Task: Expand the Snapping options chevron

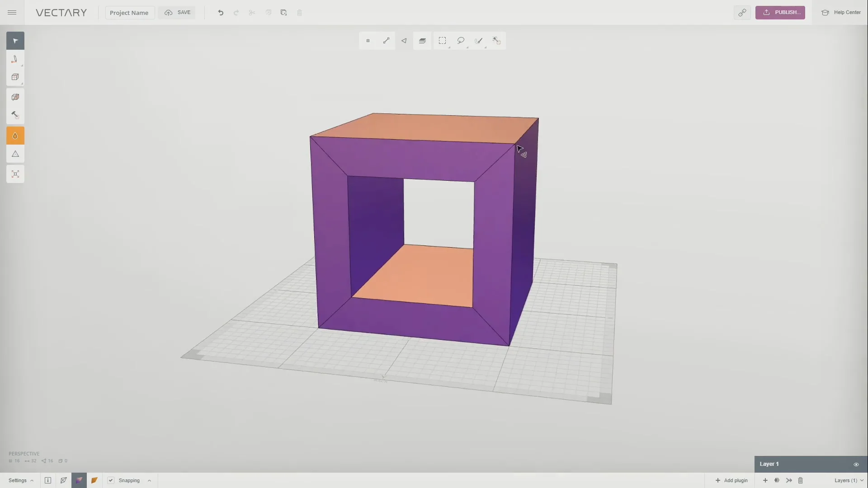Action: click(149, 480)
